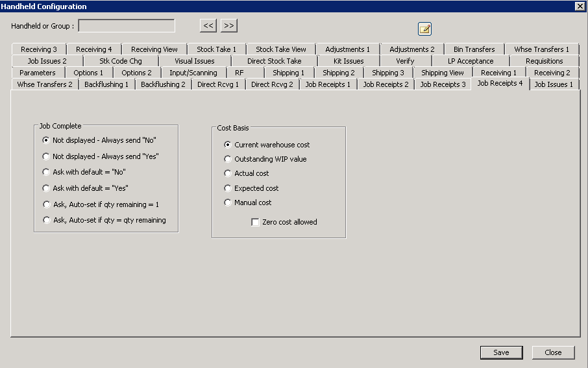The height and width of the screenshot is (368, 588).
Task: Click the edit note icon
Action: (x=425, y=29)
